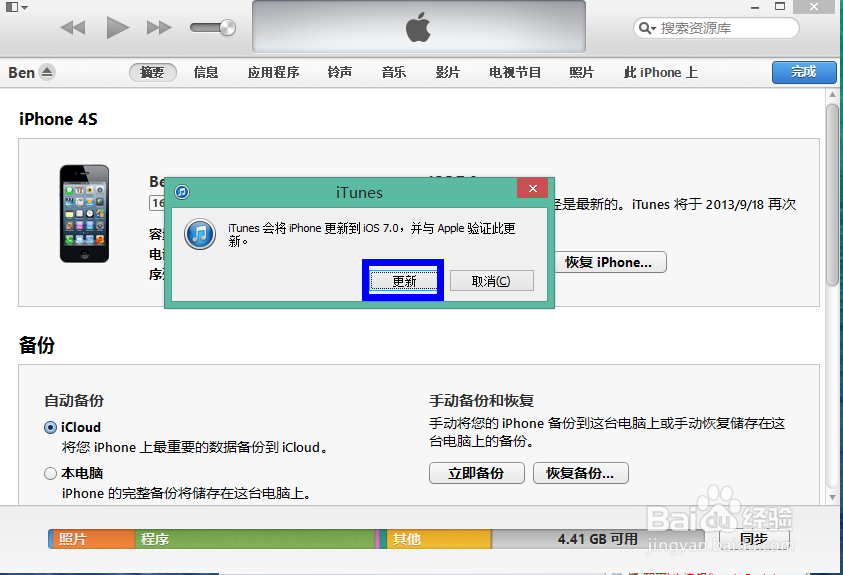Click the 4.41 GB 可用 free space segment
Screen dimensions: 843x575
[598, 539]
